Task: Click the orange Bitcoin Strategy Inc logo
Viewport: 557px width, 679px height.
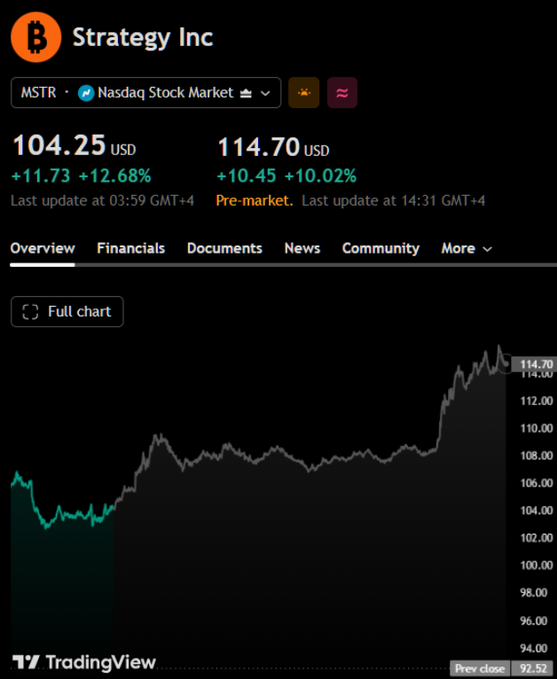Action: tap(36, 37)
